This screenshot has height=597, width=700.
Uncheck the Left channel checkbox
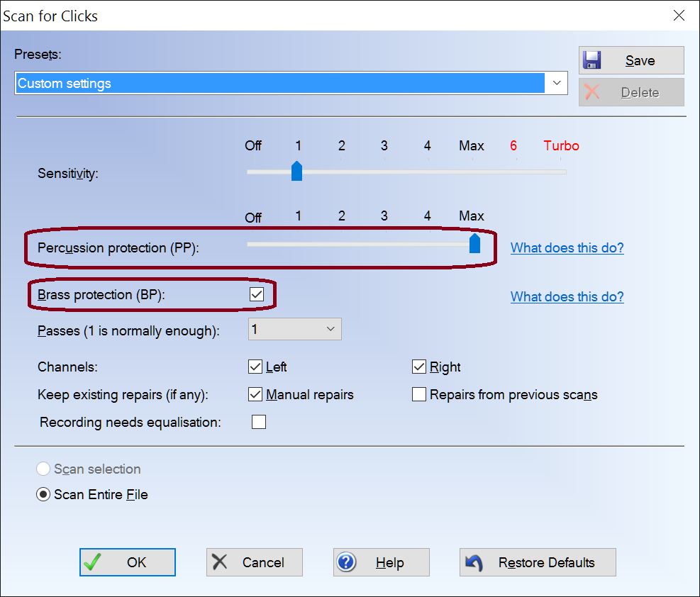pyautogui.click(x=255, y=367)
